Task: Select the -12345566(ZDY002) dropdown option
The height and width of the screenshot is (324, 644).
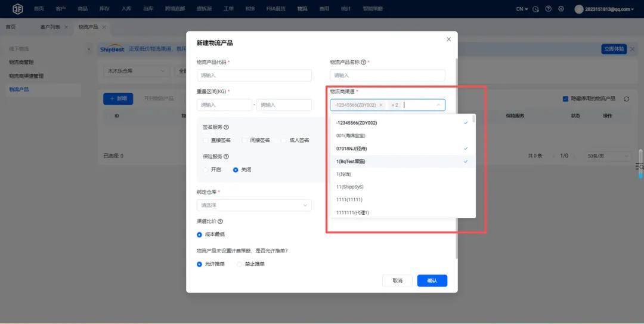Action: tap(402, 123)
